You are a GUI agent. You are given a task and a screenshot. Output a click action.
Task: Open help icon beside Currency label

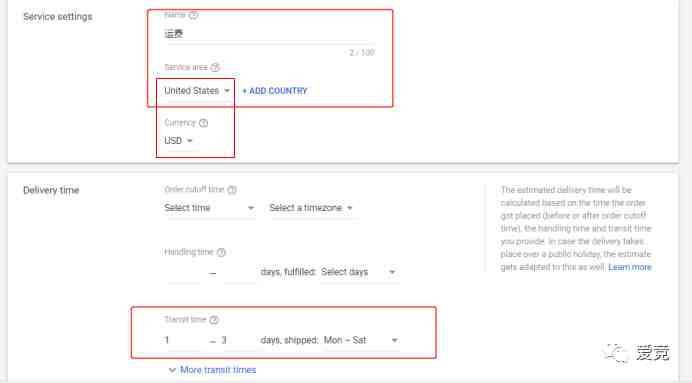coord(203,123)
